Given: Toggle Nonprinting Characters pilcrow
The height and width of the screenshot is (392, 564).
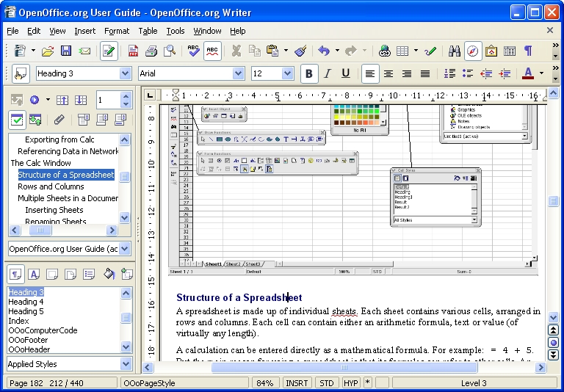Looking at the screenshot, I should (528, 51).
